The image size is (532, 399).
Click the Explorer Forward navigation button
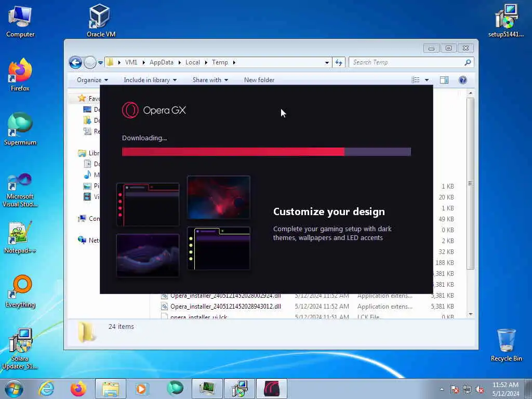tap(90, 62)
